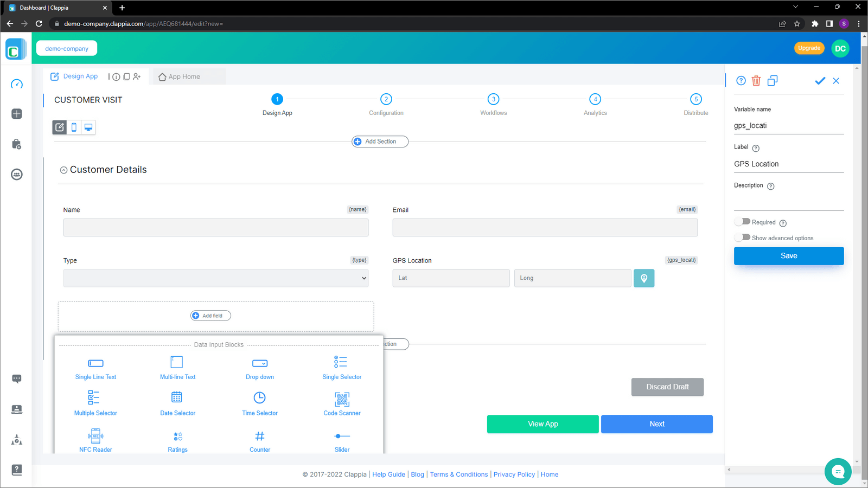Viewport: 868px width, 488px height.
Task: Switch to desktop preview mode
Action: (88, 127)
